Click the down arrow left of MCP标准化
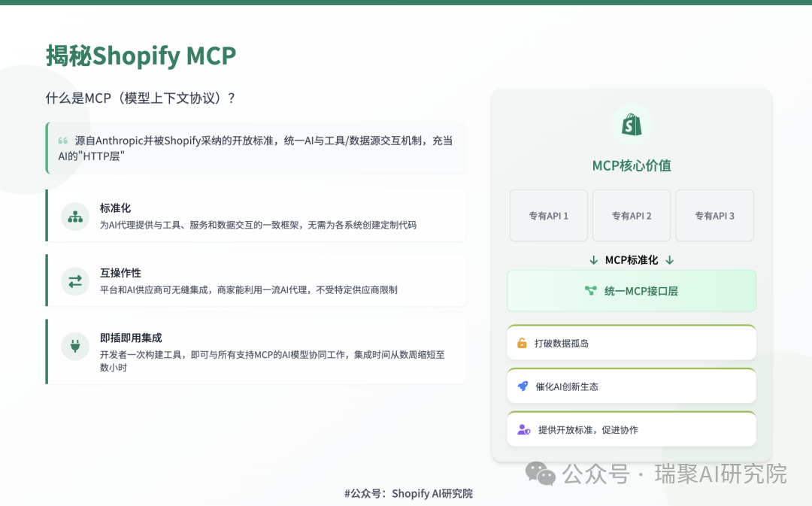The width and height of the screenshot is (812, 506). [x=593, y=260]
